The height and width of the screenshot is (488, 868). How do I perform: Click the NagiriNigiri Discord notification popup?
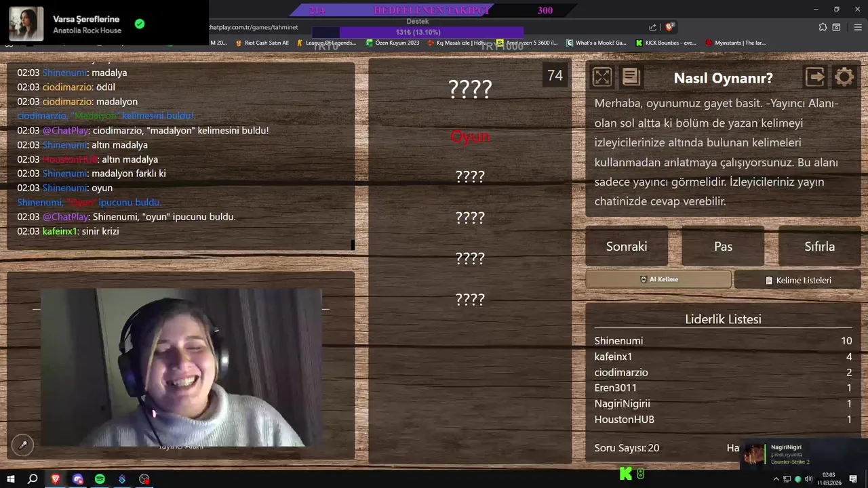[x=804, y=454]
